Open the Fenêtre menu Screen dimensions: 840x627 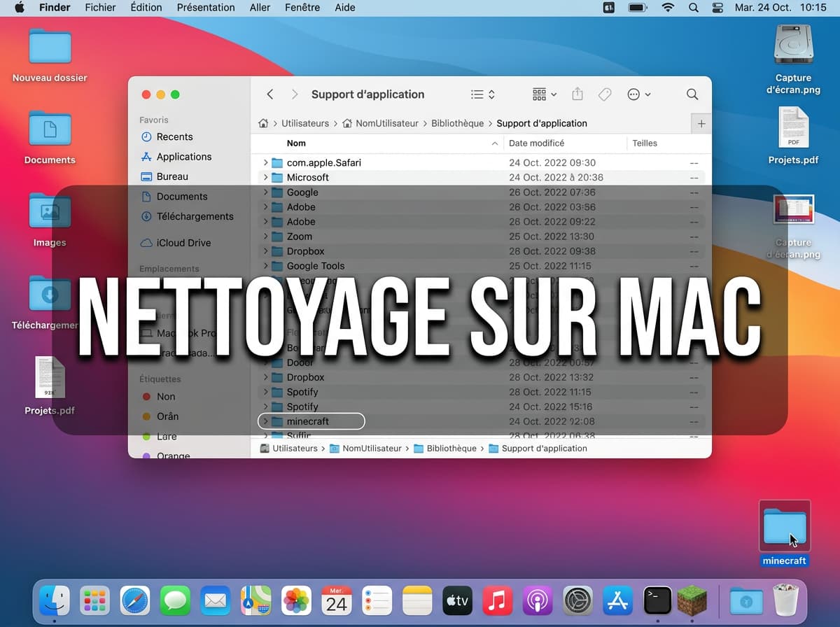(302, 8)
